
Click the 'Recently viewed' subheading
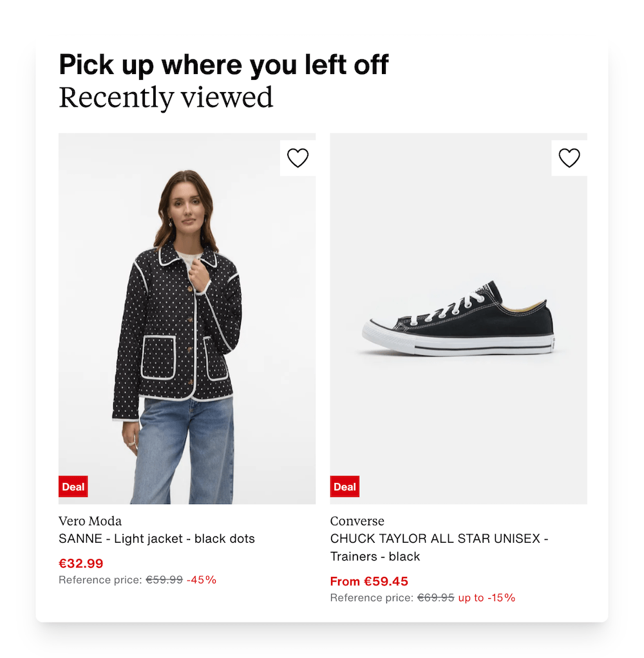pos(166,97)
